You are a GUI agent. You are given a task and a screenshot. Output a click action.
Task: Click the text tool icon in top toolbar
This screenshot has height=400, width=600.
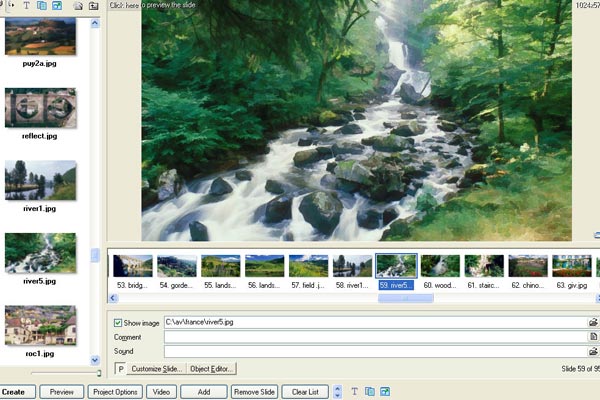coord(26,6)
